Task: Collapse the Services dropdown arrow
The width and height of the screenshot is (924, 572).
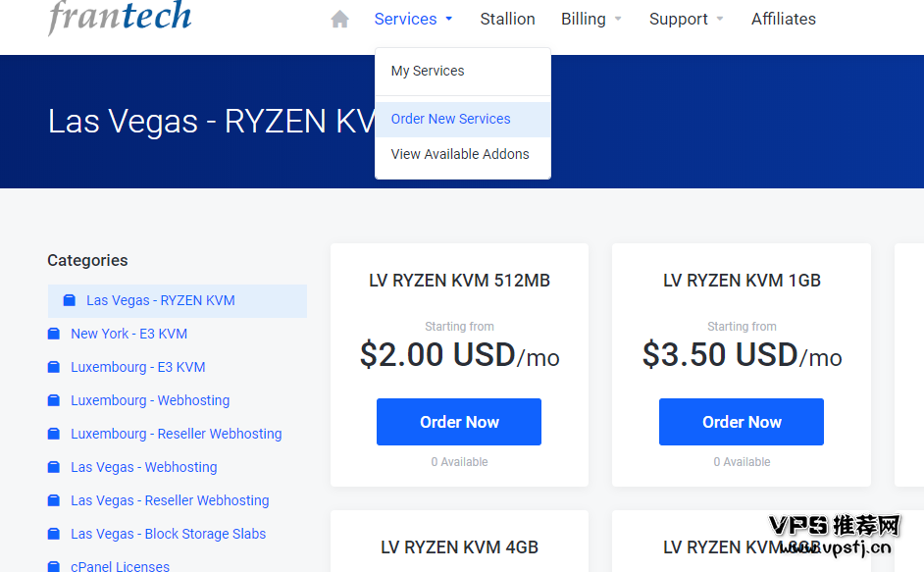Action: coord(449,19)
